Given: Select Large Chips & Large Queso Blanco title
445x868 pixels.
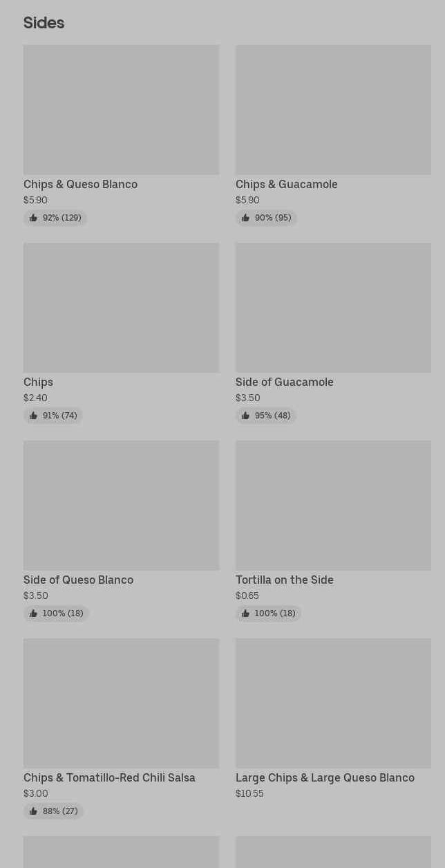Looking at the screenshot, I should [325, 777].
